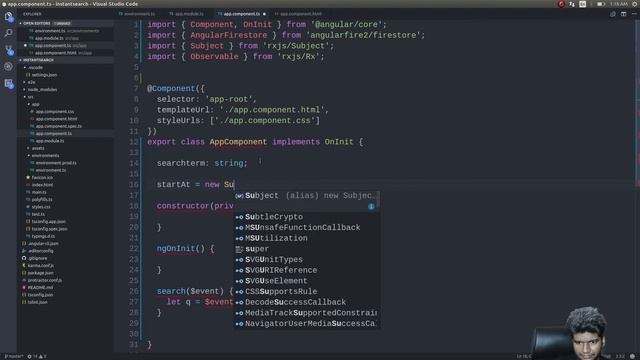
Task: Open the network indicator in system tray
Action: coord(572,4)
